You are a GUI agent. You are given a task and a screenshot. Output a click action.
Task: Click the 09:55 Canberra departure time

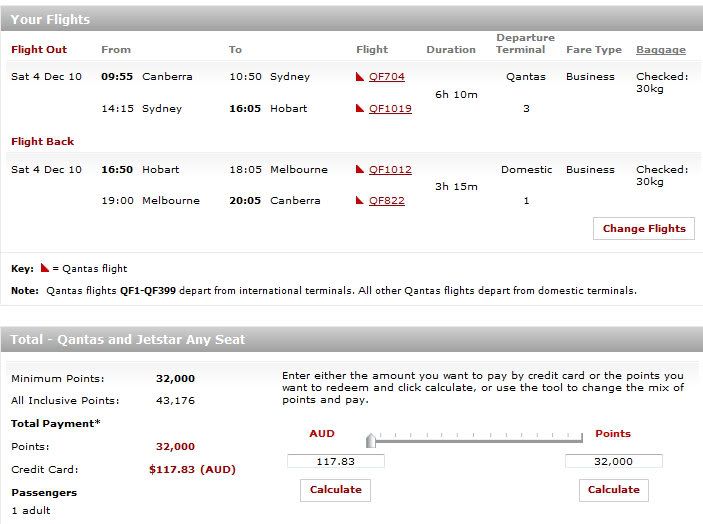click(117, 77)
